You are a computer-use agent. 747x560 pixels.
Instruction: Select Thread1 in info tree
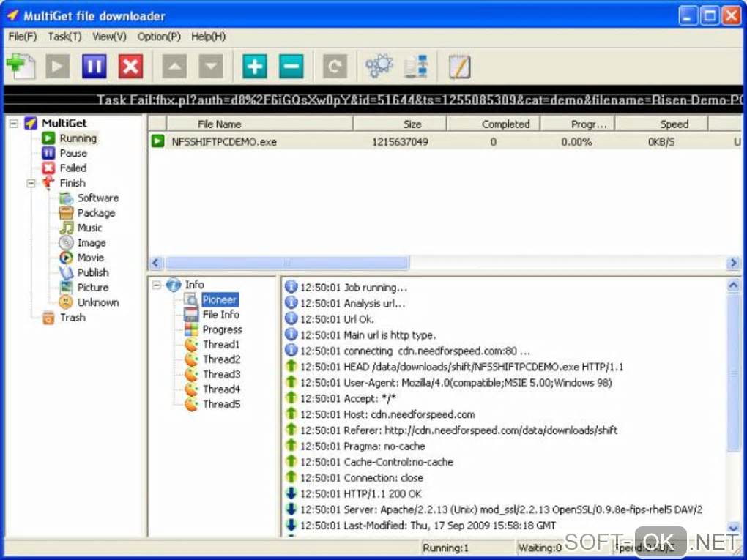tap(221, 344)
